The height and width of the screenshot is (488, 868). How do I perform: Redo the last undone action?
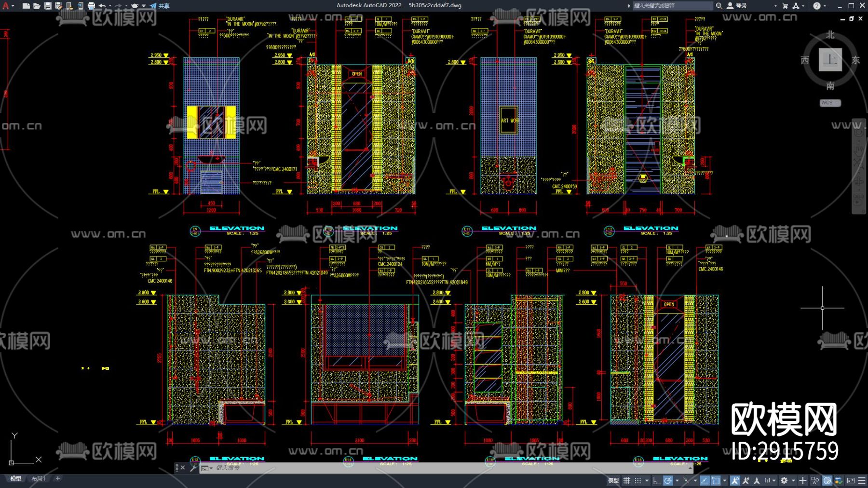click(x=119, y=6)
